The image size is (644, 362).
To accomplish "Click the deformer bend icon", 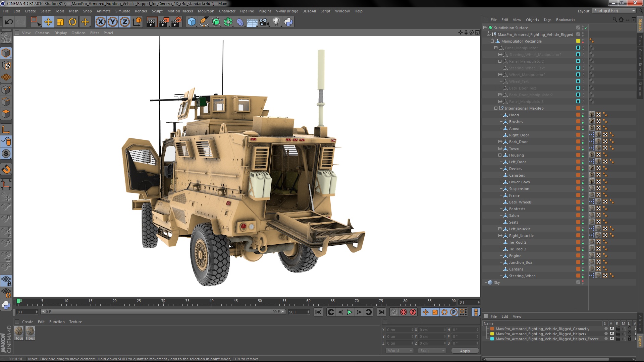I will (x=240, y=22).
